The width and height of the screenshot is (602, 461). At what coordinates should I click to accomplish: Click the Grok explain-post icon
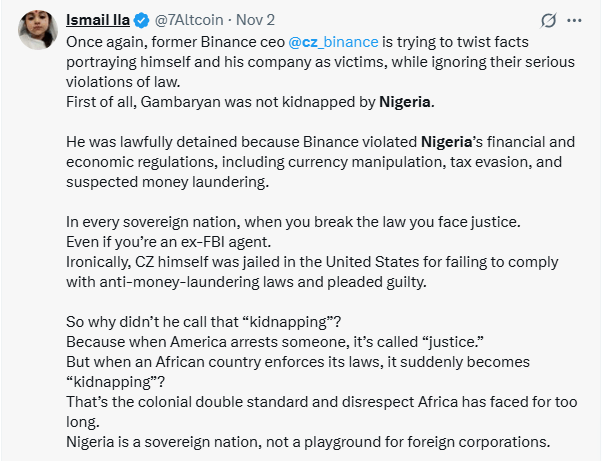click(x=548, y=20)
